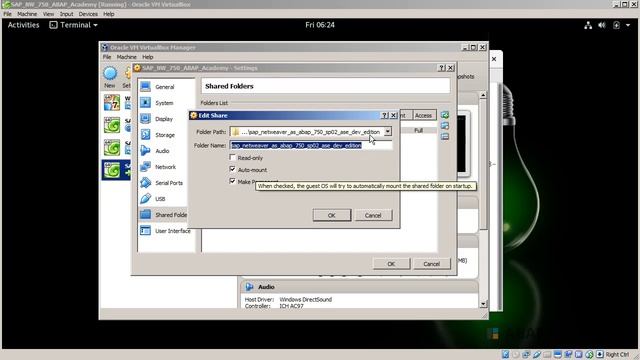Select the highlighted fourth VM icon
640x360 pixels.
tap(112, 170)
